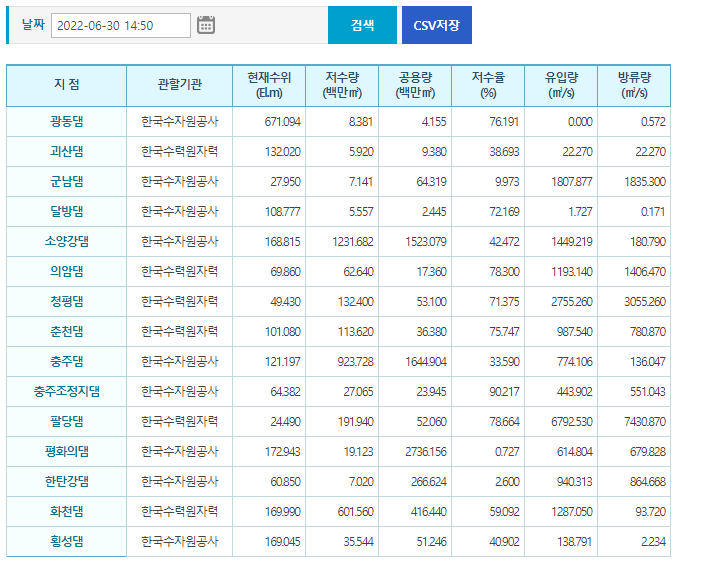The width and height of the screenshot is (728, 565).
Task: Click the 평화의댐 dam name
Action: click(x=67, y=452)
